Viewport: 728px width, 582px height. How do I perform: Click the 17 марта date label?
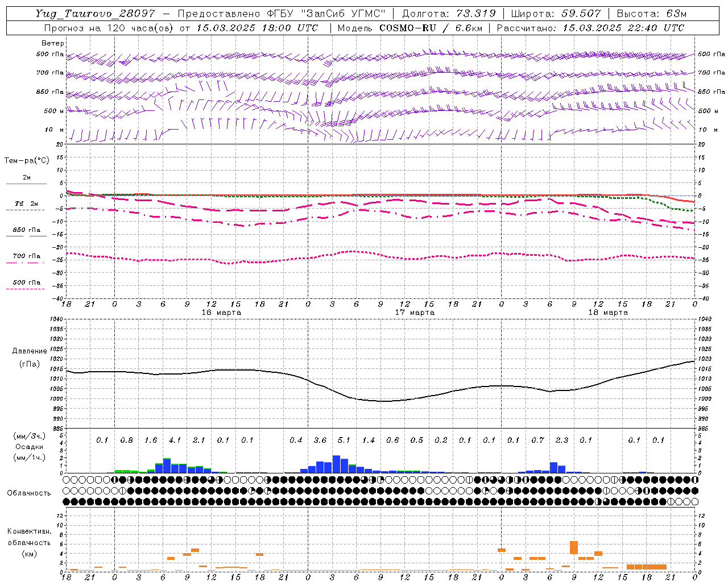(415, 313)
